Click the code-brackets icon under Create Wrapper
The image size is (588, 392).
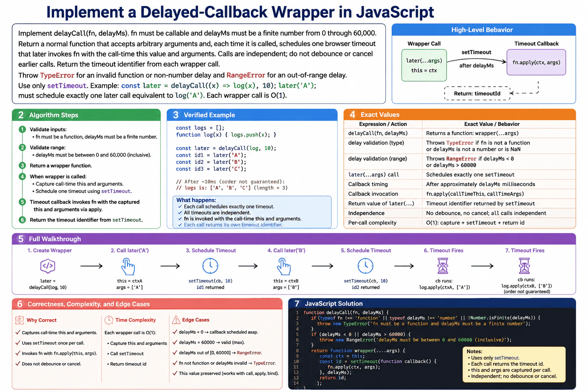[48, 266]
